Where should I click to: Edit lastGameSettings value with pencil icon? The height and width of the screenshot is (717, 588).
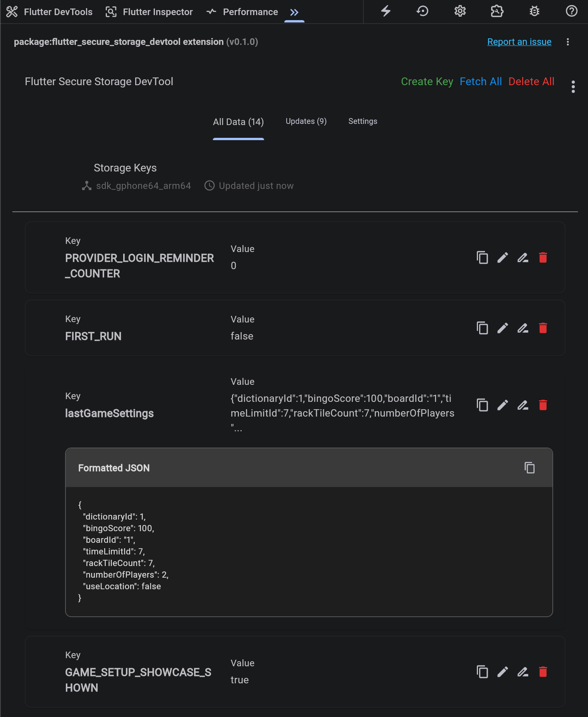pos(502,405)
